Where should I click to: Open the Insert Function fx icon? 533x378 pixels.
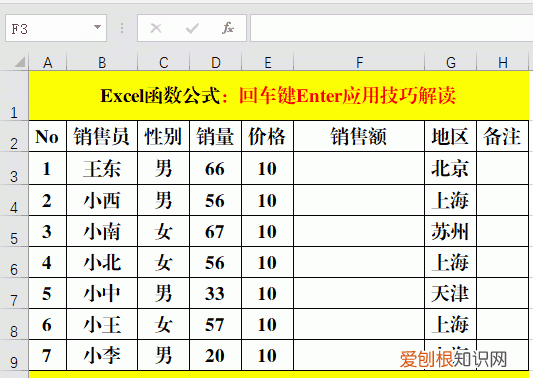point(228,28)
